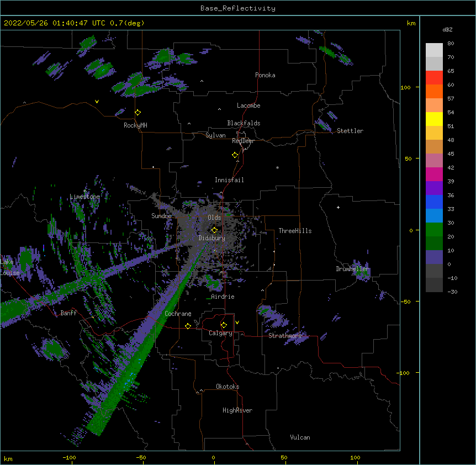Viewport: 476px width, 465px height.
Task: Click the white plus marker east of ThreeHills
Action: 338,207
